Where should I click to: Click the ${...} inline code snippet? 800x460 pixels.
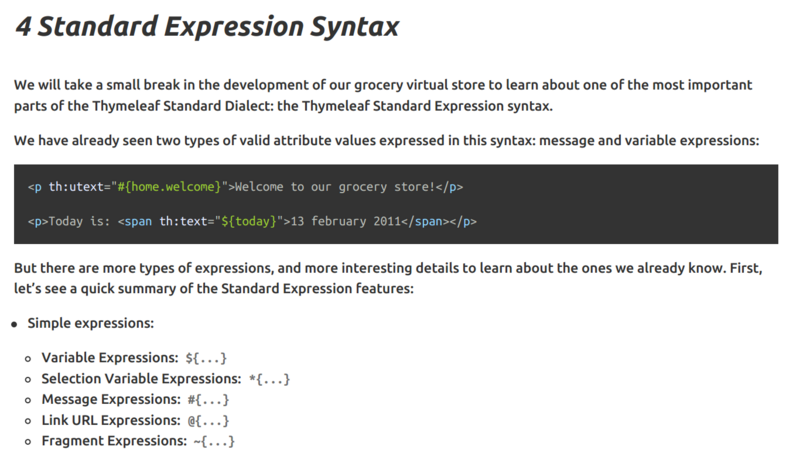pyautogui.click(x=207, y=357)
